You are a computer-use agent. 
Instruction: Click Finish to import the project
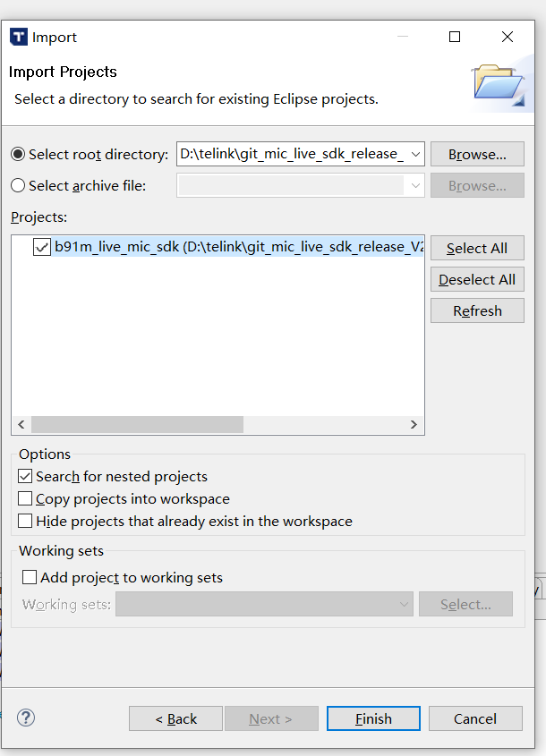point(373,718)
